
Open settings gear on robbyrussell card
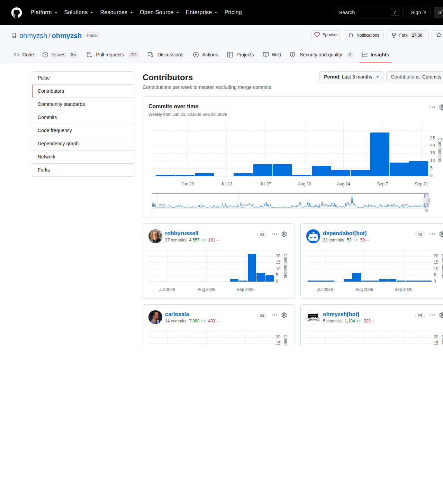284,234
